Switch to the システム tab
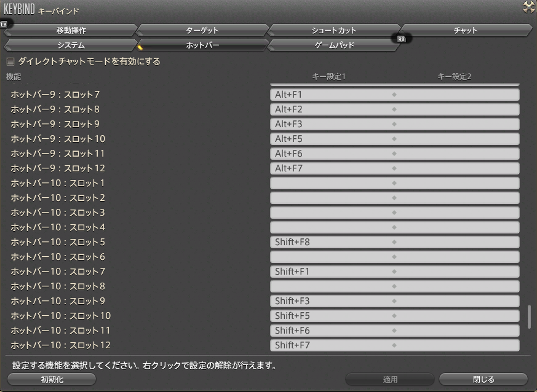537x392 pixels. click(71, 44)
